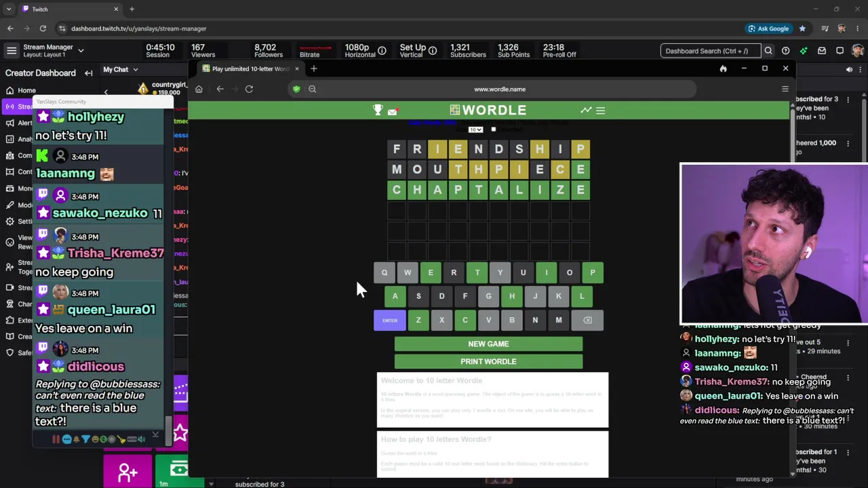868x488 pixels.
Task: Open the Twitch inbox mail icon
Action: [x=822, y=51]
